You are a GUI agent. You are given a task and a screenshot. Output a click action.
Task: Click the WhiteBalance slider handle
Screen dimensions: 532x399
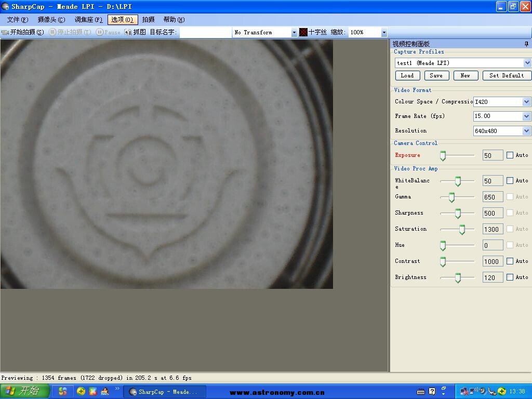coord(458,181)
